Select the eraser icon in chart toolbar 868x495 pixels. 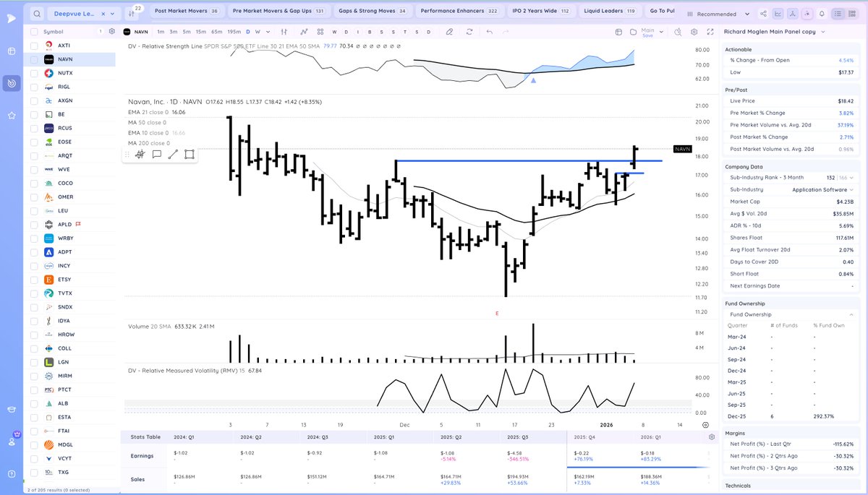449,32
